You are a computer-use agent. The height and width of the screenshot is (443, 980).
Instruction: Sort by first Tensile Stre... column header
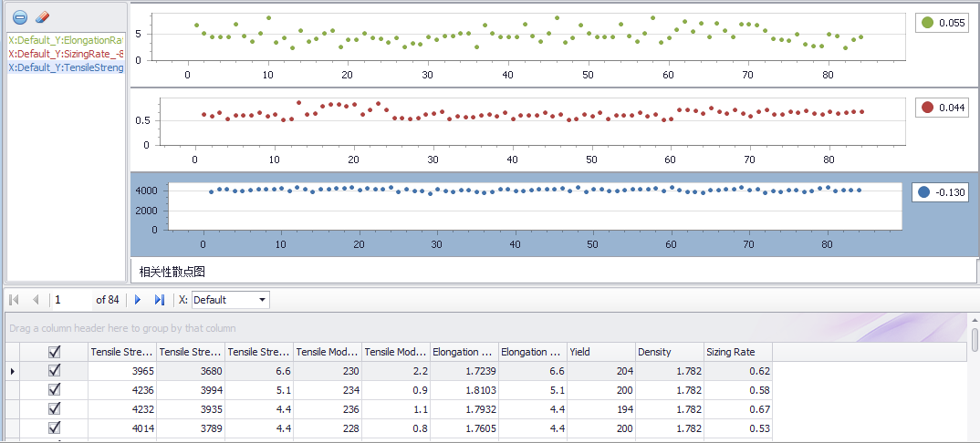(x=122, y=352)
